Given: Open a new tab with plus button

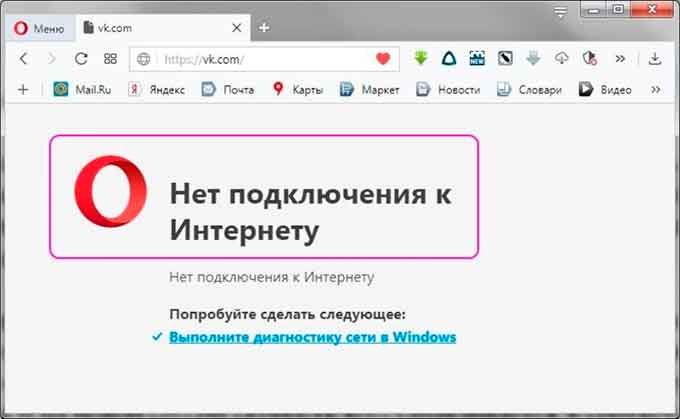Looking at the screenshot, I should [264, 28].
